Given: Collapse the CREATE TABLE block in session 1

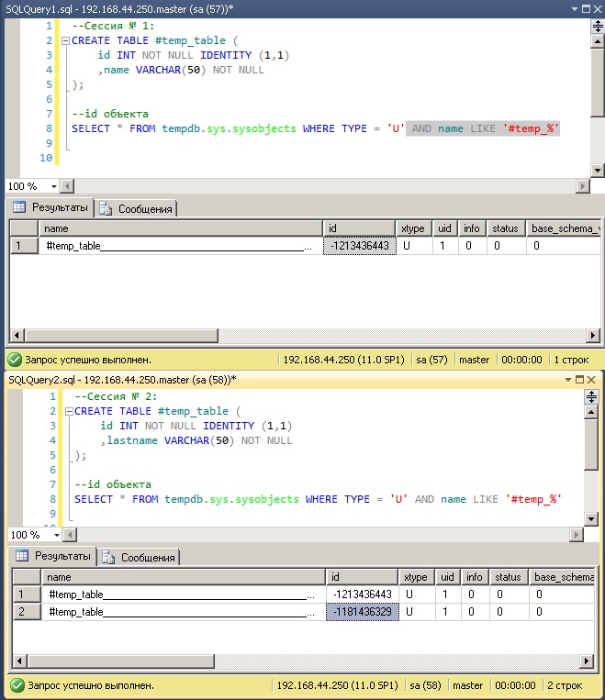Looking at the screenshot, I should point(65,41).
